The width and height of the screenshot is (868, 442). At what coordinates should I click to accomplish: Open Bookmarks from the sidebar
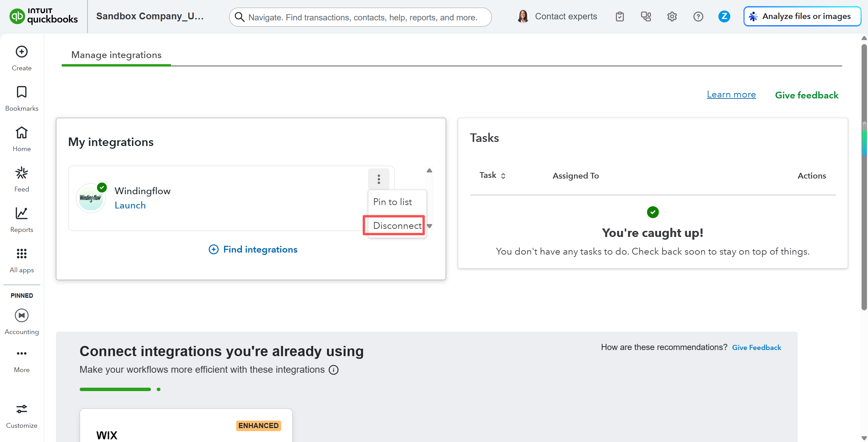coord(22,92)
